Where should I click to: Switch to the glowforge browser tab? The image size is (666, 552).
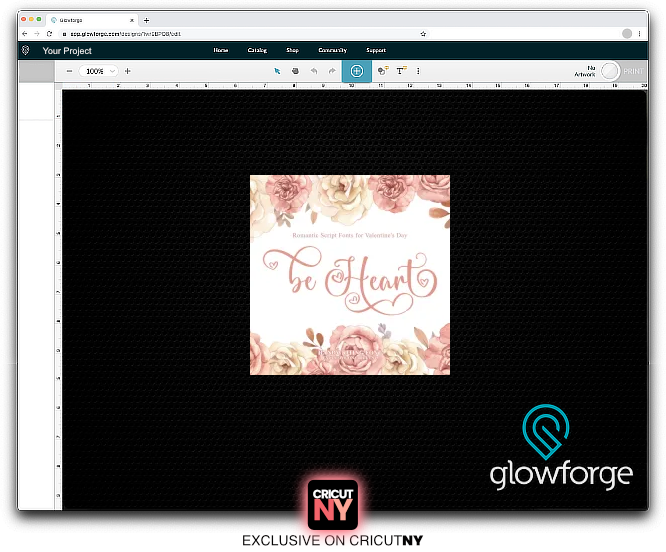(91, 20)
